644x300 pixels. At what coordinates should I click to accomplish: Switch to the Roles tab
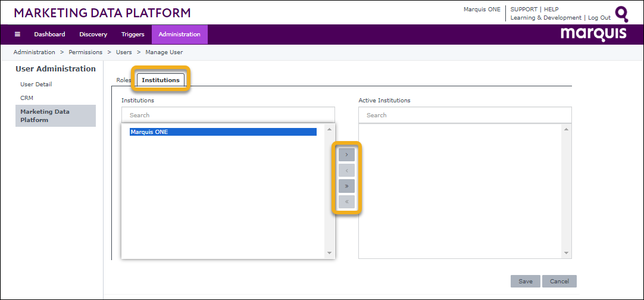point(124,80)
